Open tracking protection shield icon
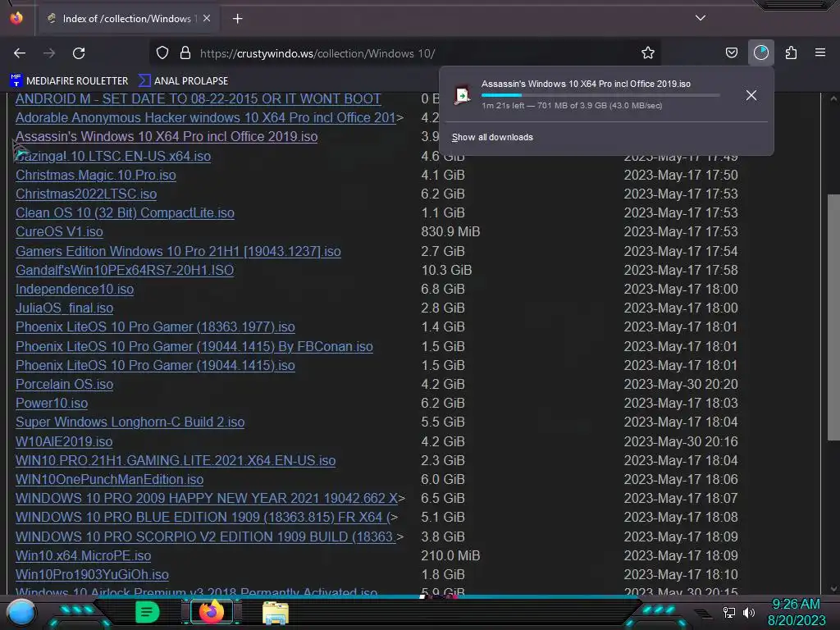This screenshot has width=840, height=630. point(162,53)
